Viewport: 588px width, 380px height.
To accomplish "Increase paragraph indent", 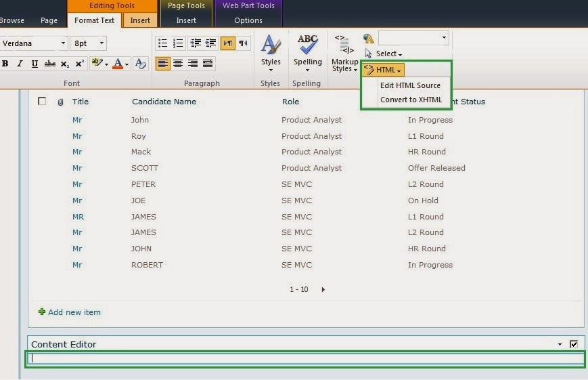I will [210, 43].
